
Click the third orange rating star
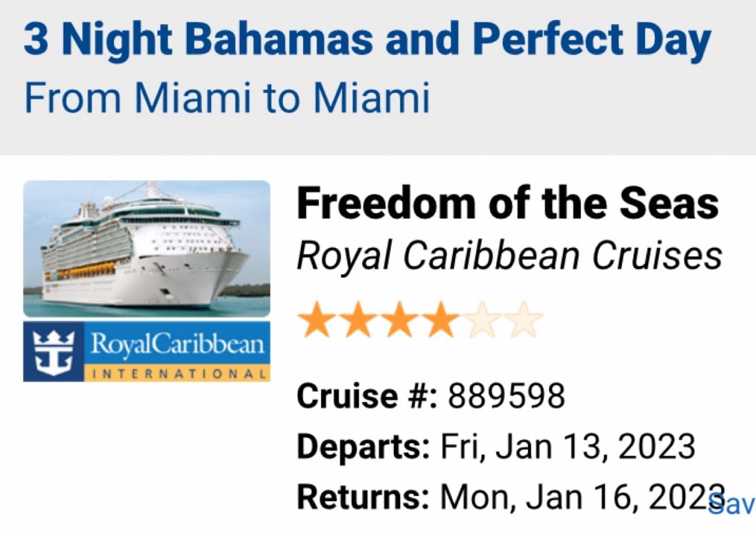click(399, 319)
